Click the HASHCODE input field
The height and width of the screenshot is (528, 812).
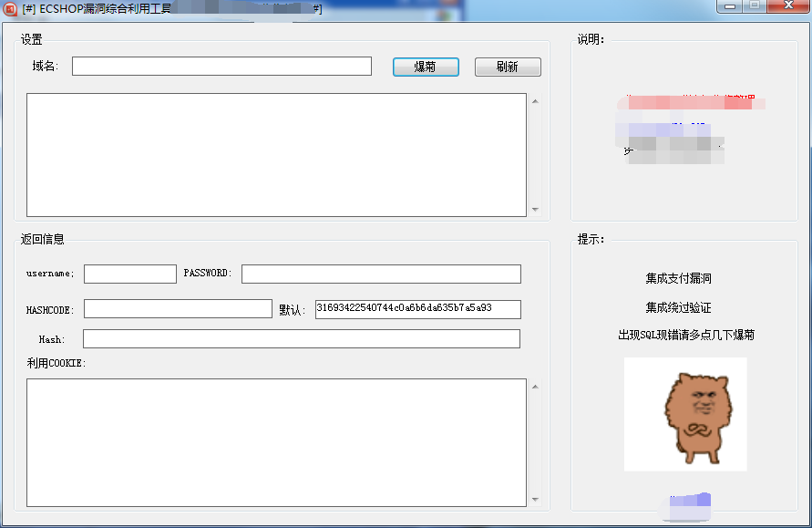click(x=178, y=309)
